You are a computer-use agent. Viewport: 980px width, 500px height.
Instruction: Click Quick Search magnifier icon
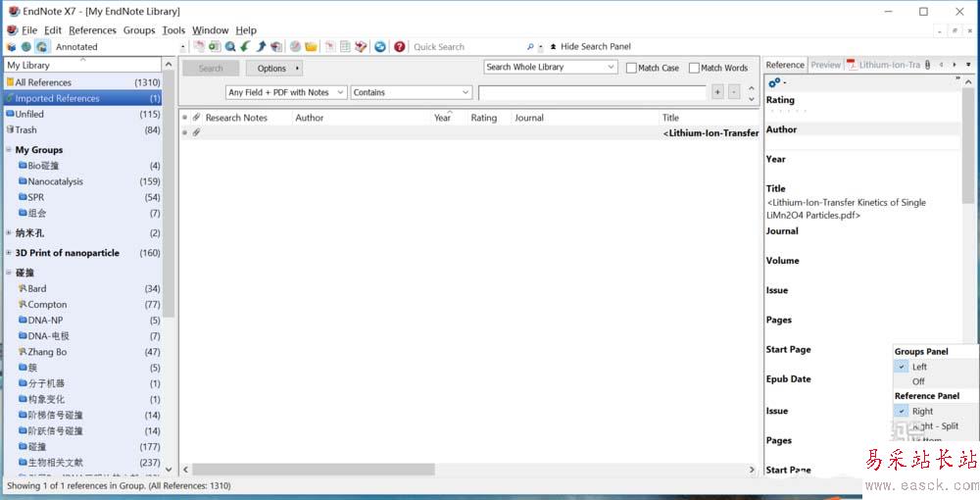(x=530, y=46)
